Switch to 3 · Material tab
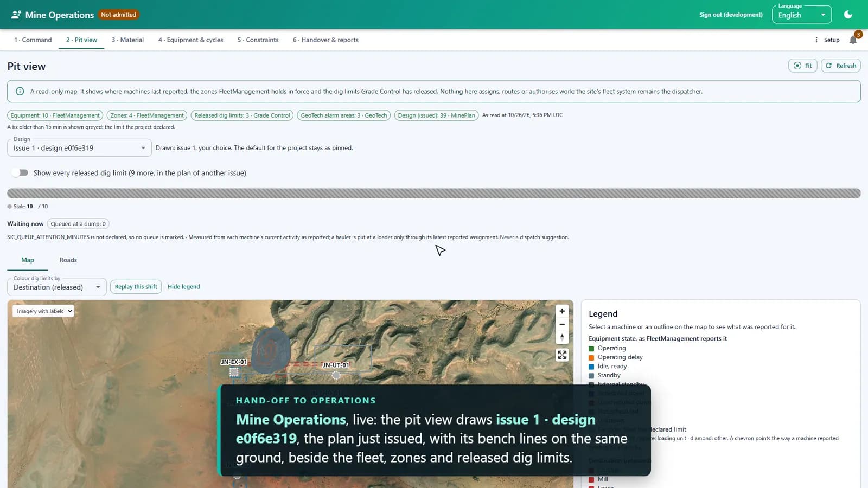Viewport: 868px width, 488px height. point(127,40)
